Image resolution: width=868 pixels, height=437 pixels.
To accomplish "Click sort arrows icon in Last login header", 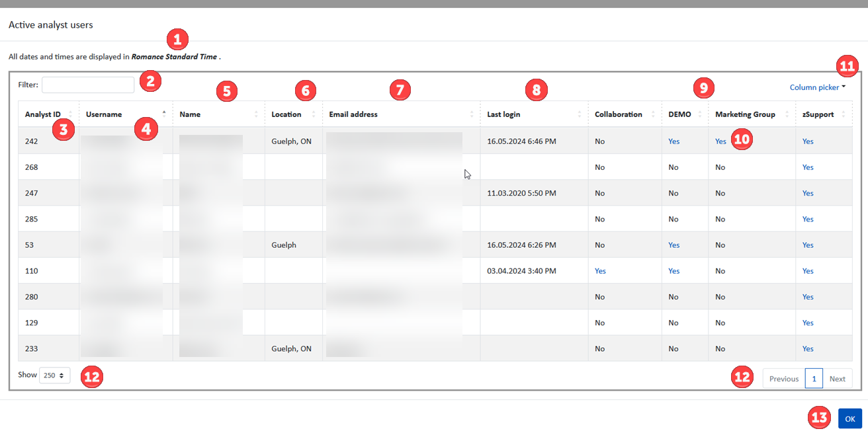I will coord(580,114).
